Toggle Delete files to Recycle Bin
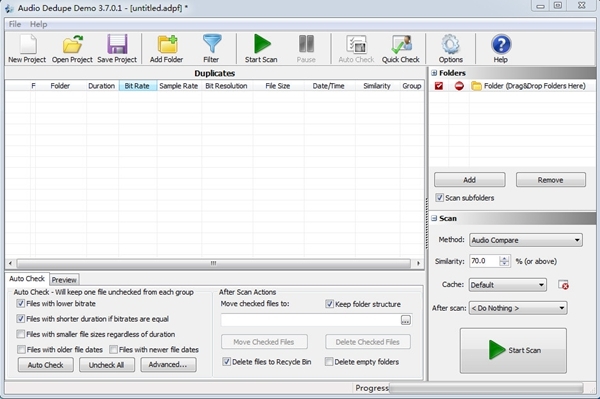Viewport: 600px width, 399px height. coord(227,362)
